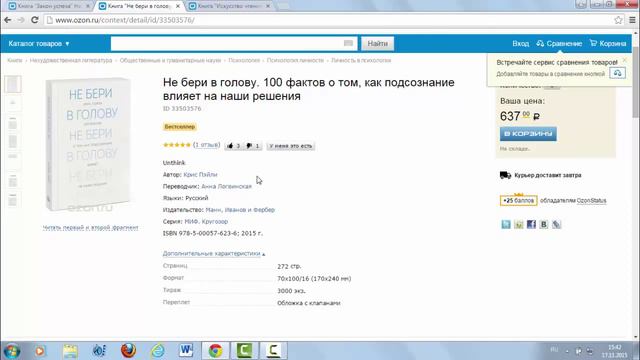This screenshot has height=360, width=640.
Task: Open Internet Explorer from taskbar
Action: point(158,351)
